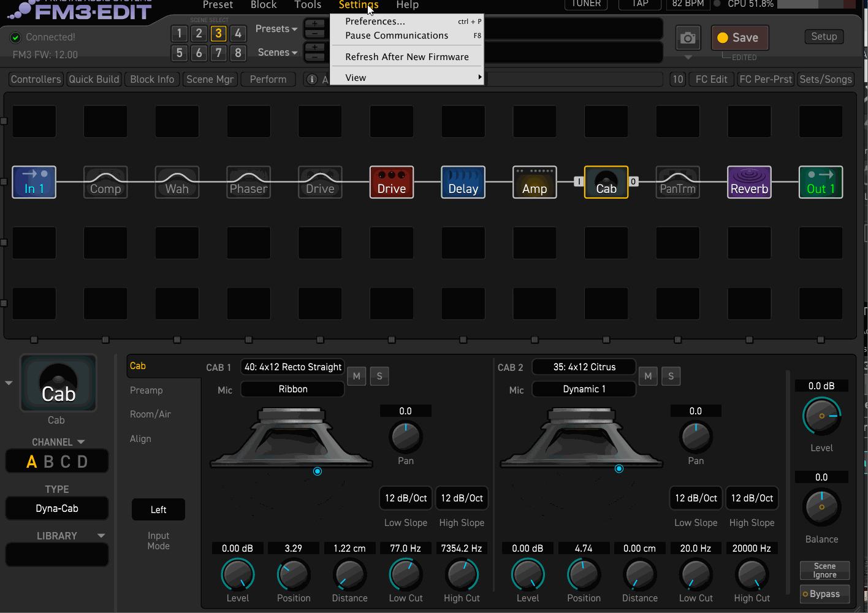Viewport: 868px width, 613px height.
Task: Open the Block menu
Action: (x=264, y=5)
